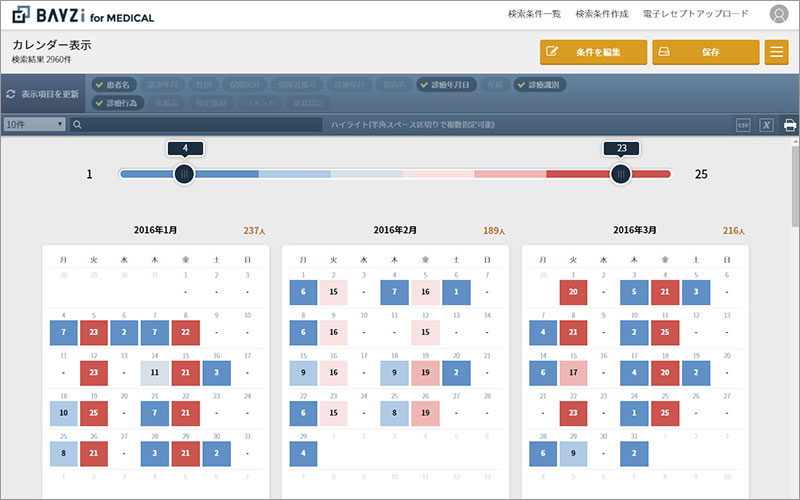
Task: Open 電子レセプトアップロード in the top menu
Action: (695, 14)
